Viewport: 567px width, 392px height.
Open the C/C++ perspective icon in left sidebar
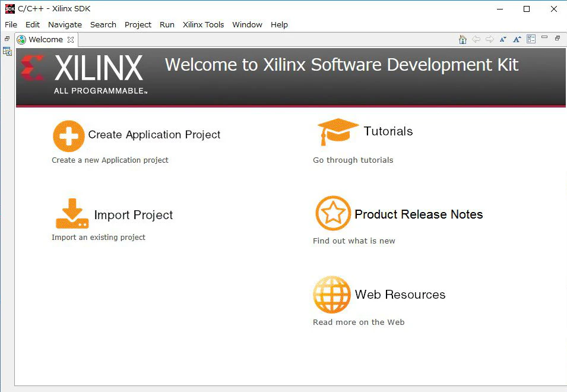7,52
